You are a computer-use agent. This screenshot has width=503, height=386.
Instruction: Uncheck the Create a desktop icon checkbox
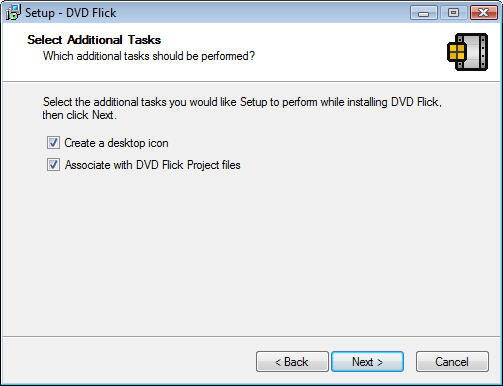pos(53,143)
